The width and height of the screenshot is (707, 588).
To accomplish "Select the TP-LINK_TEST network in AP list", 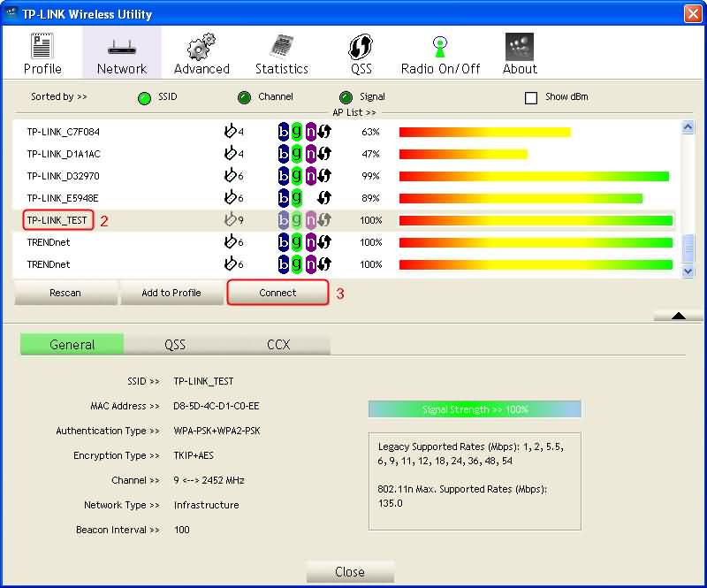I will [x=57, y=220].
